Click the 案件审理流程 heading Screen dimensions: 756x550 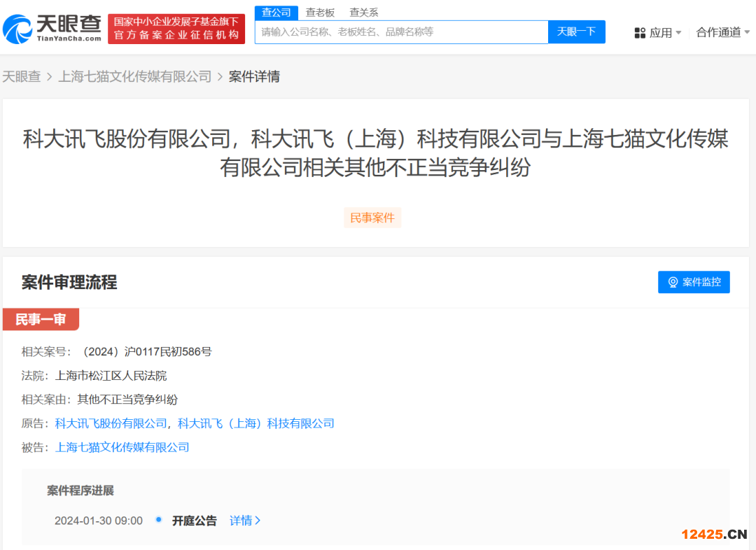69,282
